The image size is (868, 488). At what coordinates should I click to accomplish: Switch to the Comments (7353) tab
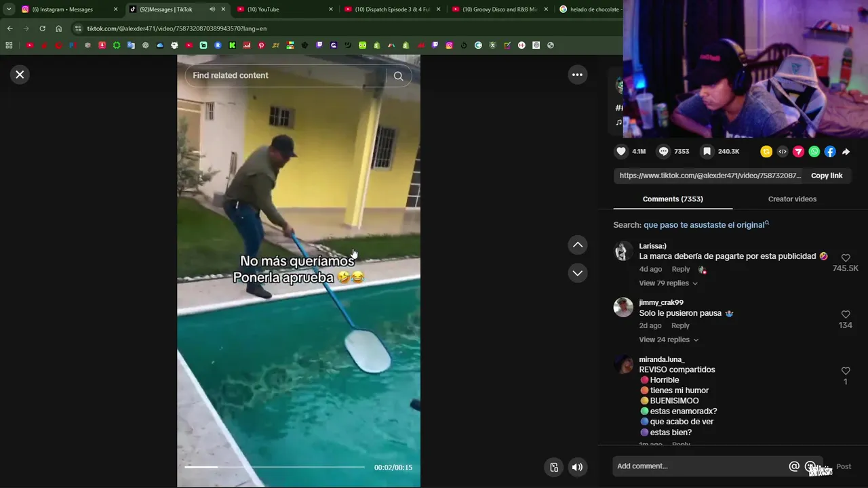point(673,199)
